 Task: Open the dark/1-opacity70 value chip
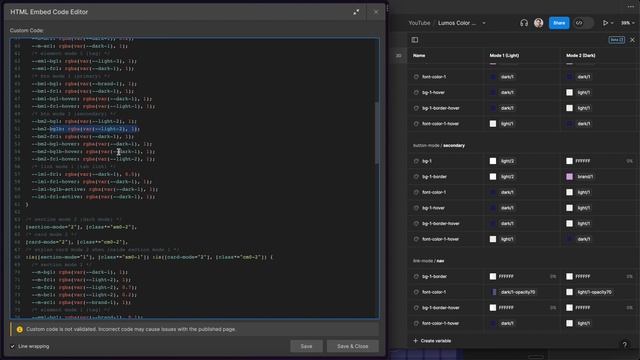(x=518, y=292)
